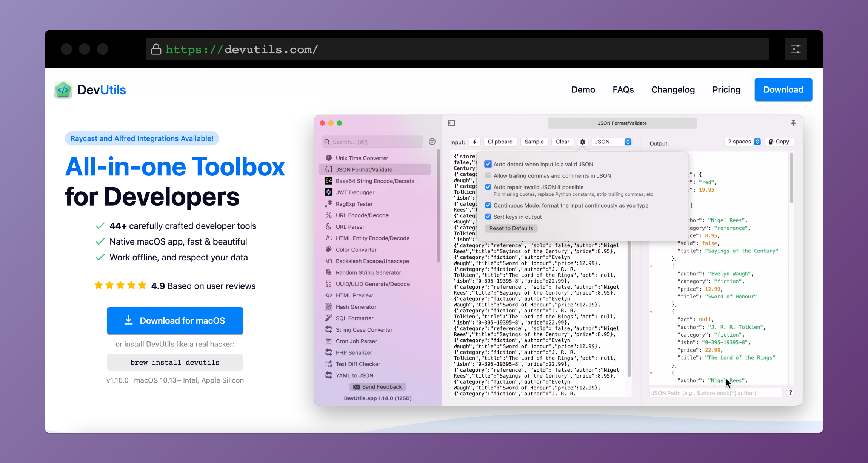The height and width of the screenshot is (463, 868).
Task: Collapse the Evelyn Waugh object arrow
Action: 651,266
